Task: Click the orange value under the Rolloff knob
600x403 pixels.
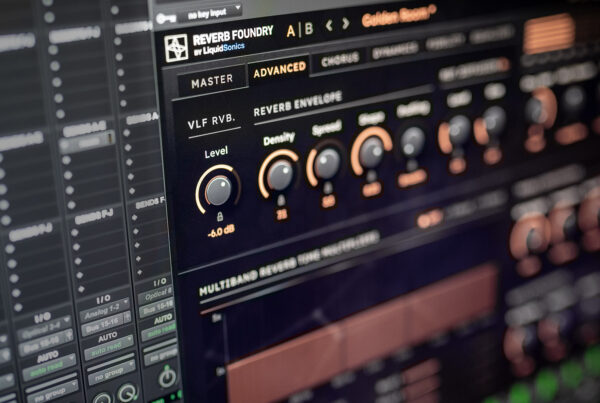Action: tap(412, 179)
